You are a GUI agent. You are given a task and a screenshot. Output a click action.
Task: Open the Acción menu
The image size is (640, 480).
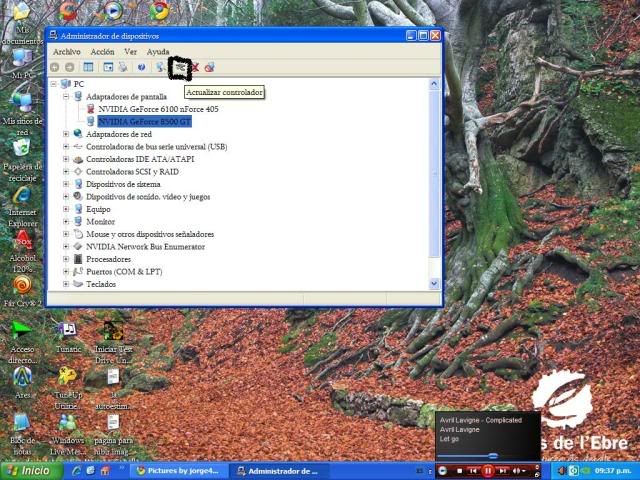point(102,52)
